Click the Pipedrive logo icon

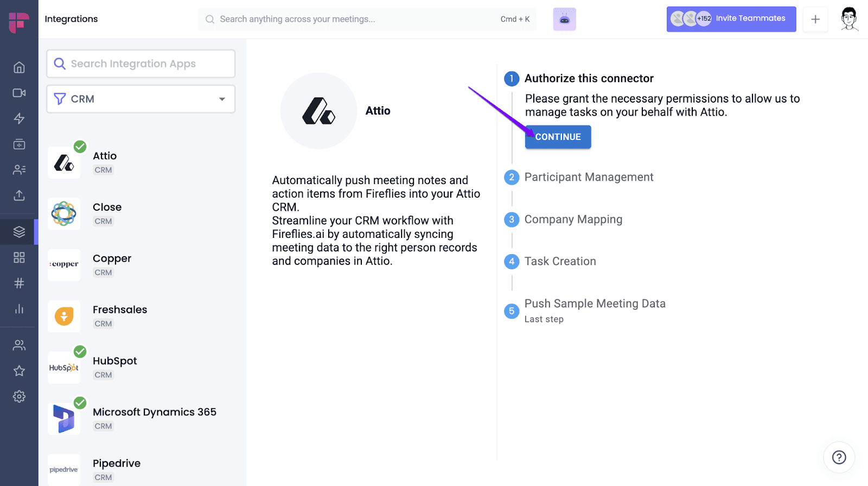64,470
